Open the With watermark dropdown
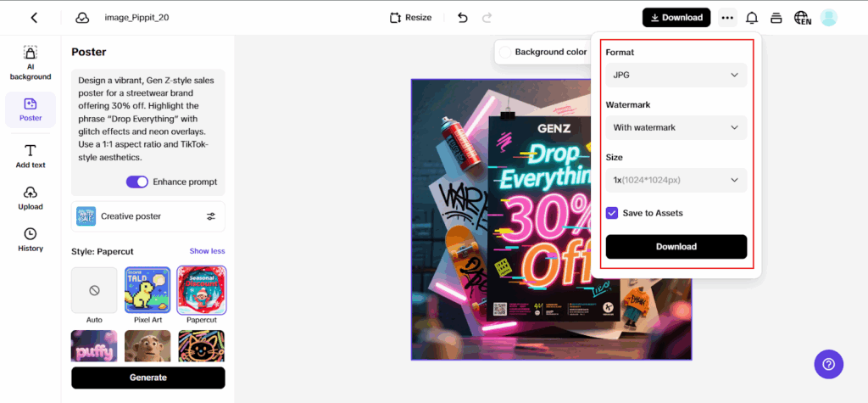 [676, 127]
